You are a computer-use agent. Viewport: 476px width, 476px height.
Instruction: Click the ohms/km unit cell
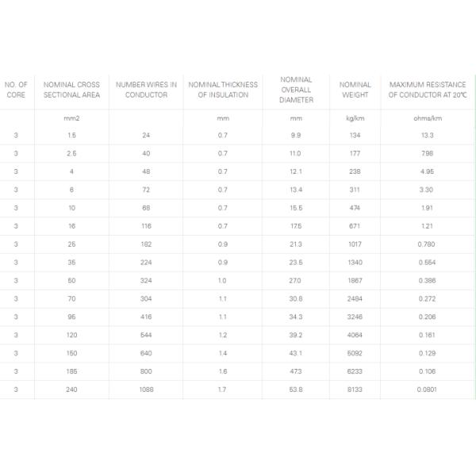(x=428, y=118)
